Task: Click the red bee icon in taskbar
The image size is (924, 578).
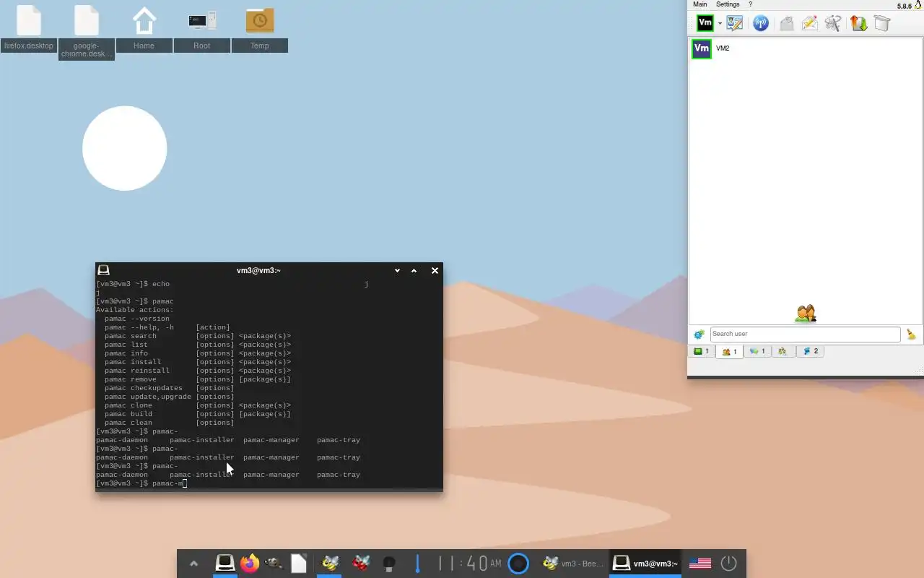Action: (x=361, y=563)
